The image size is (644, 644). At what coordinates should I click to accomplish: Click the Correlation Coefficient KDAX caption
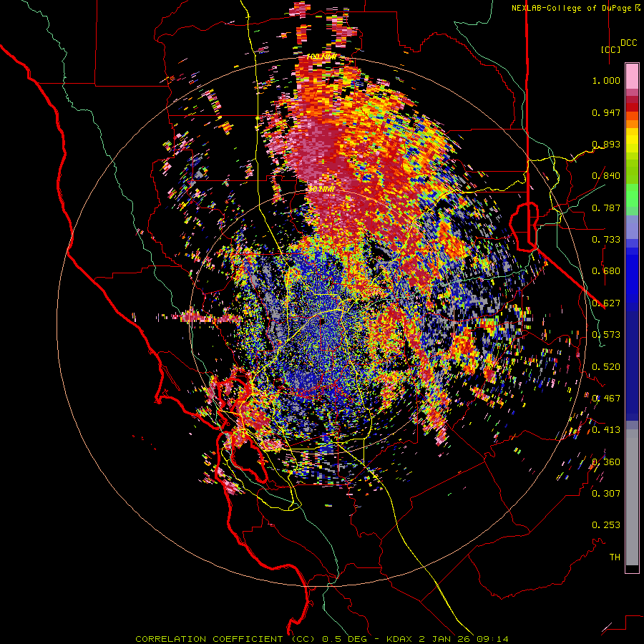[322, 639]
